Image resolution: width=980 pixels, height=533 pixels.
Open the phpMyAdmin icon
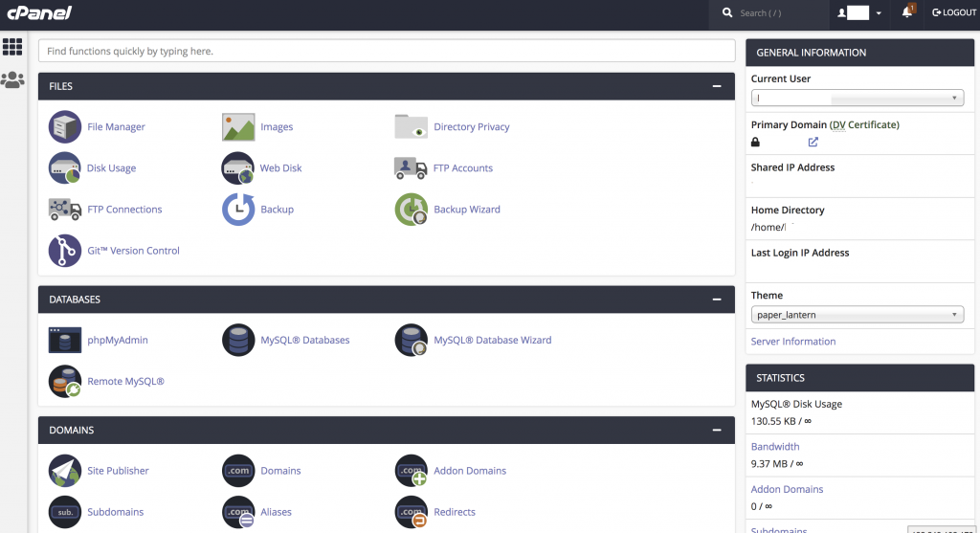point(65,340)
